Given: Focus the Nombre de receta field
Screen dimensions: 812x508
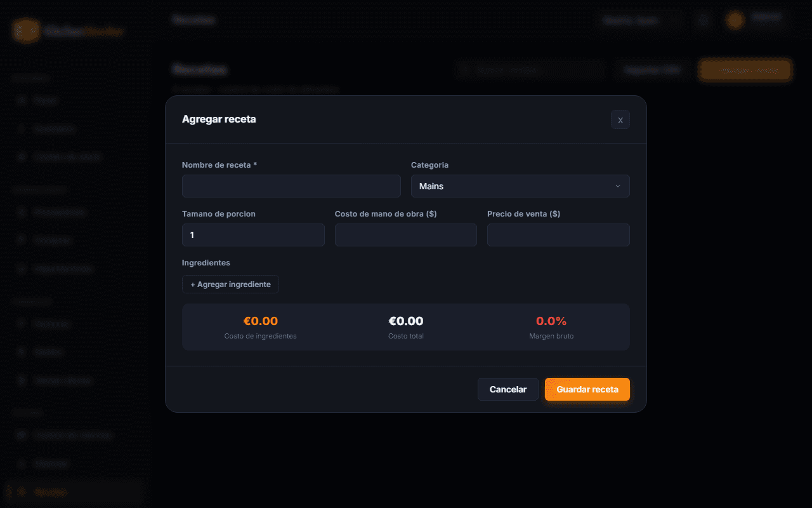Looking at the screenshot, I should tap(291, 186).
